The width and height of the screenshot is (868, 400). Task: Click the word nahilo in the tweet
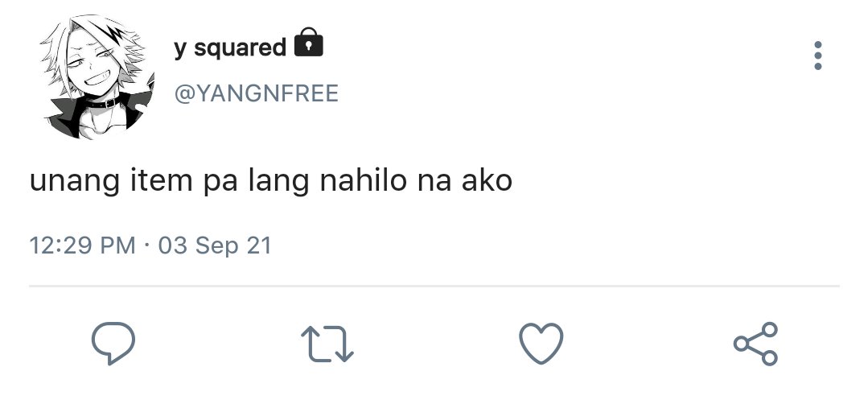(x=363, y=180)
